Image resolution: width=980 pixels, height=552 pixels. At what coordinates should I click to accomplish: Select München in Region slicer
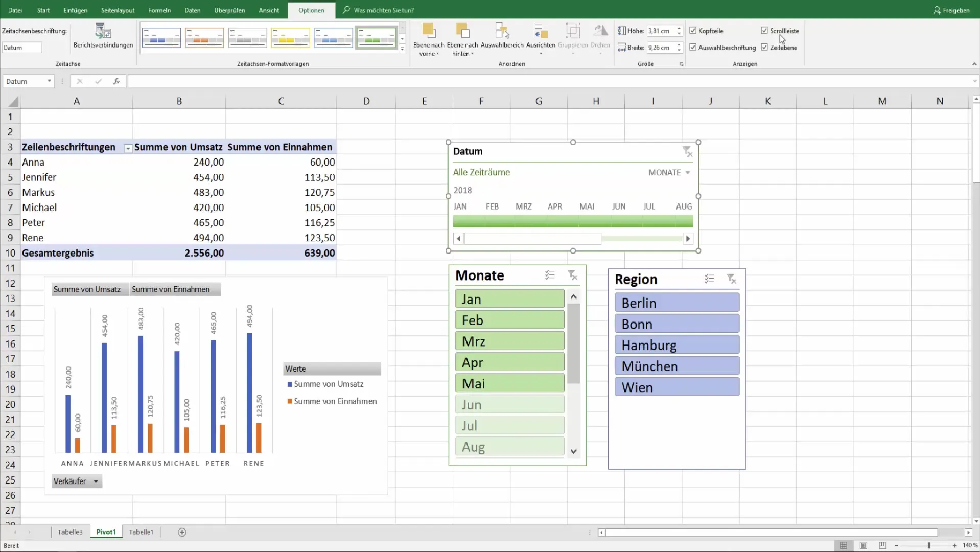click(677, 366)
